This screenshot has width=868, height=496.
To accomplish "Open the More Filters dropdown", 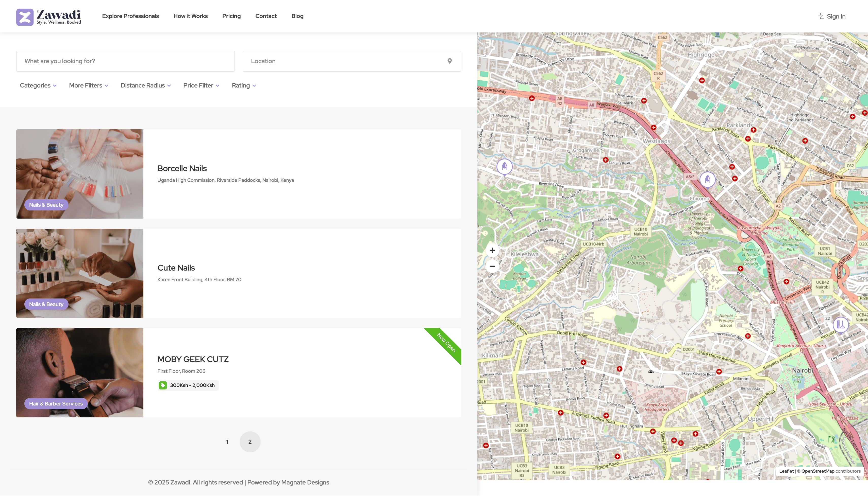I will coord(88,85).
